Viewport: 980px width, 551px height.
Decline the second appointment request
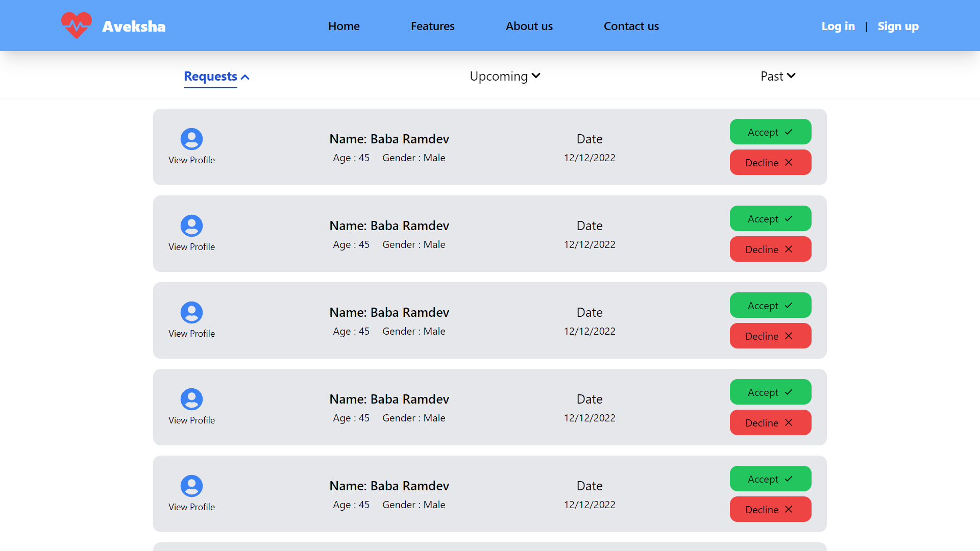click(770, 249)
